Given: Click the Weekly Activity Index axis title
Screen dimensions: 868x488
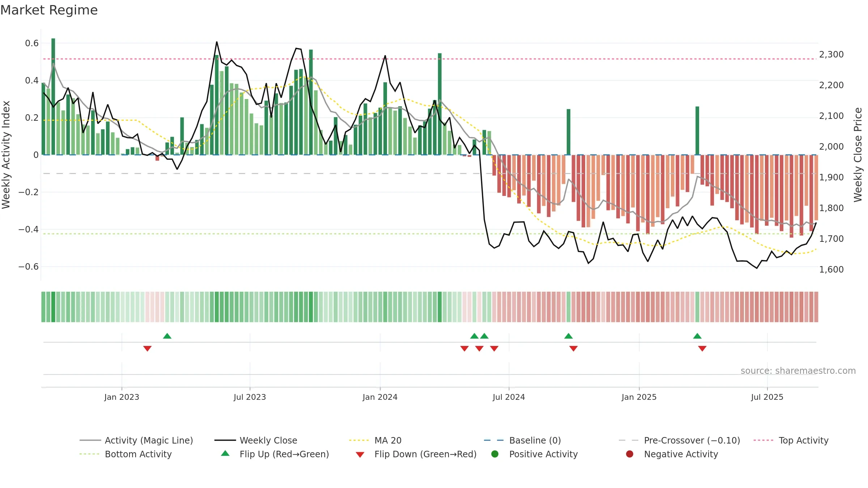Looking at the screenshot, I should point(6,155).
